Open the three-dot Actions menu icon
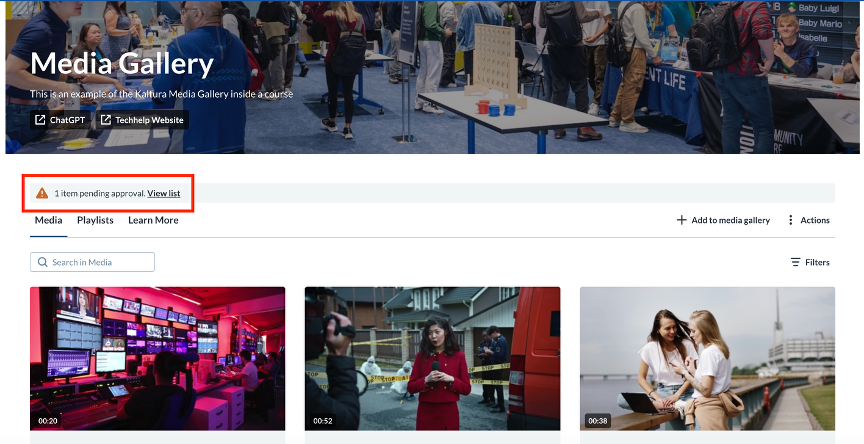The height and width of the screenshot is (444, 864). pos(791,220)
